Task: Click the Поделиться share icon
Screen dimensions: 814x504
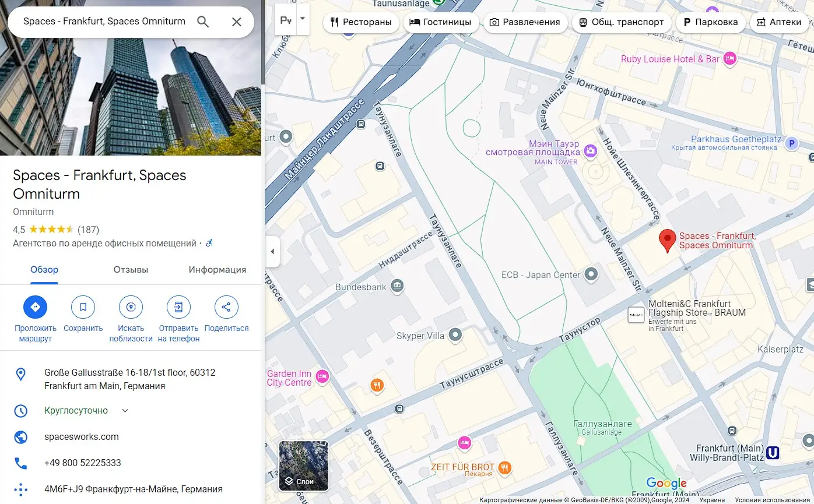Action: pos(226,307)
